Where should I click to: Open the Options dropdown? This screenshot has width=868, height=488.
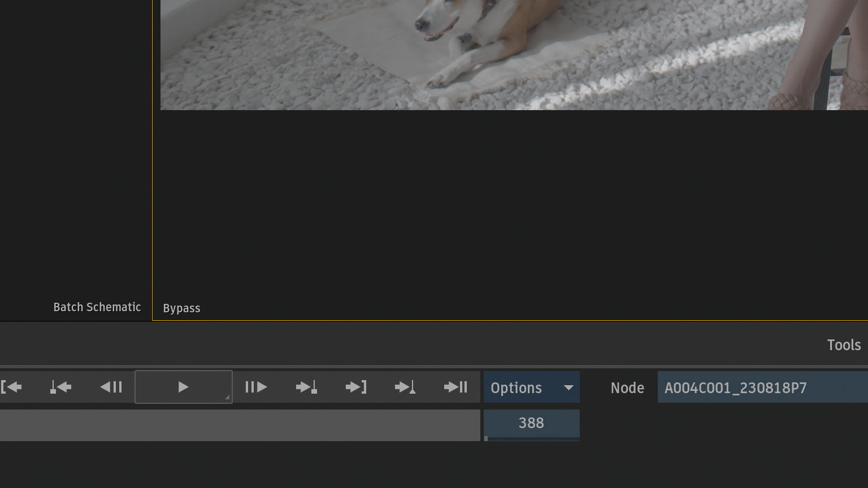pos(531,387)
